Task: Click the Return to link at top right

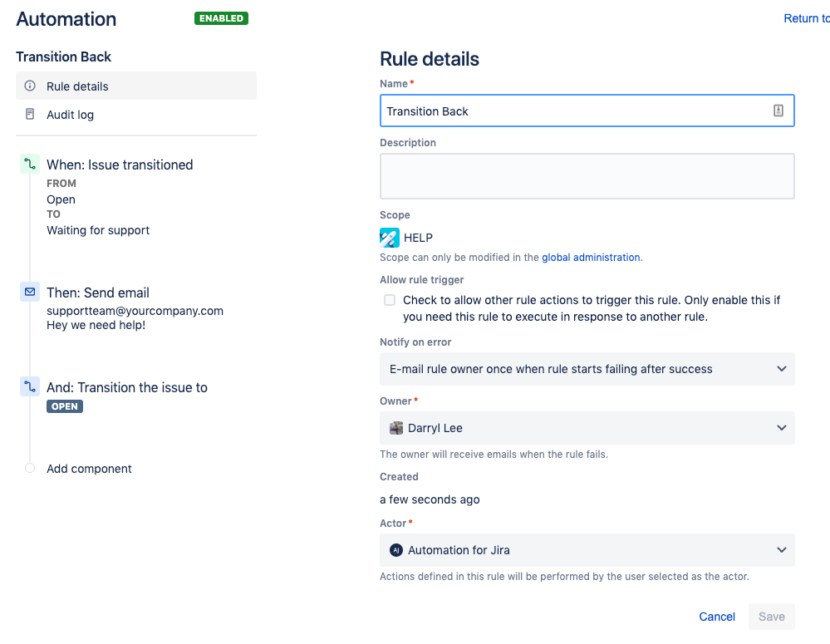Action: coord(806,18)
